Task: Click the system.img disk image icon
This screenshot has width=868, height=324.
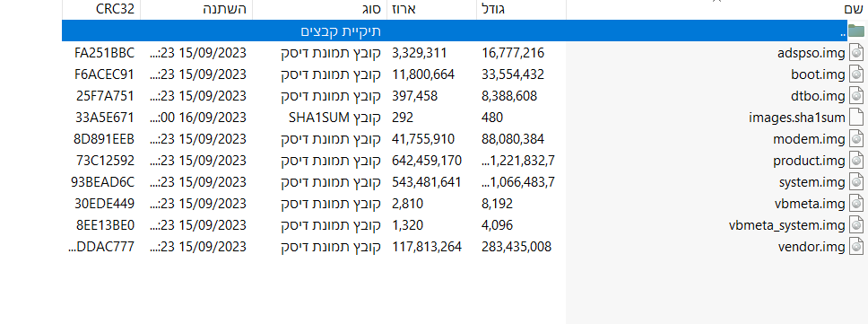Action: (x=856, y=181)
